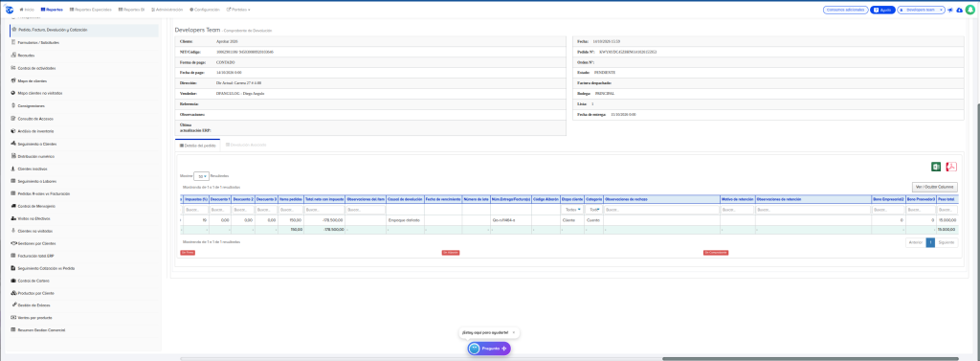Go to Anterior page
Image resolution: width=980 pixels, height=361 pixels.
916,242
